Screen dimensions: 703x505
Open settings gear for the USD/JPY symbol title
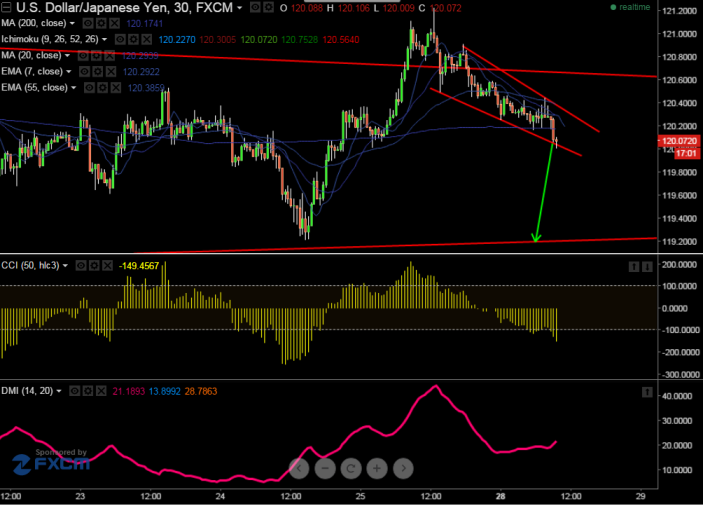(268, 7)
